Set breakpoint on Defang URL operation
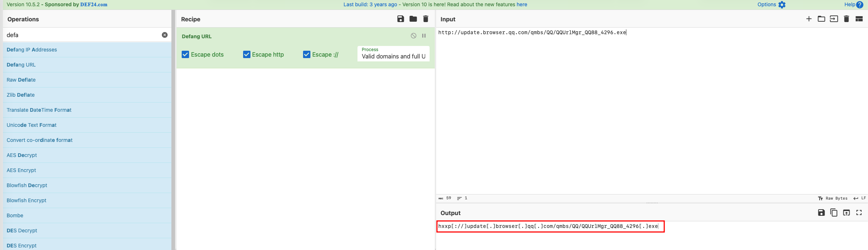Screen dimensions: 868x250 coord(424,36)
